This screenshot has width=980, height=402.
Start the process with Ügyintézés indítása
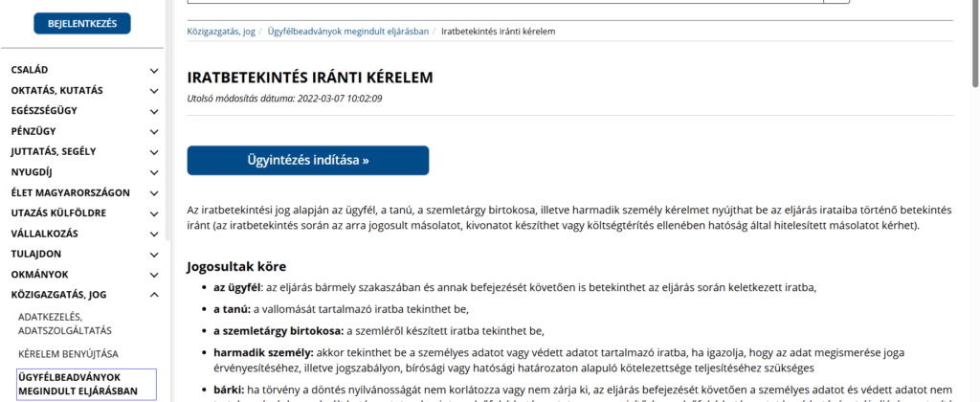click(307, 160)
